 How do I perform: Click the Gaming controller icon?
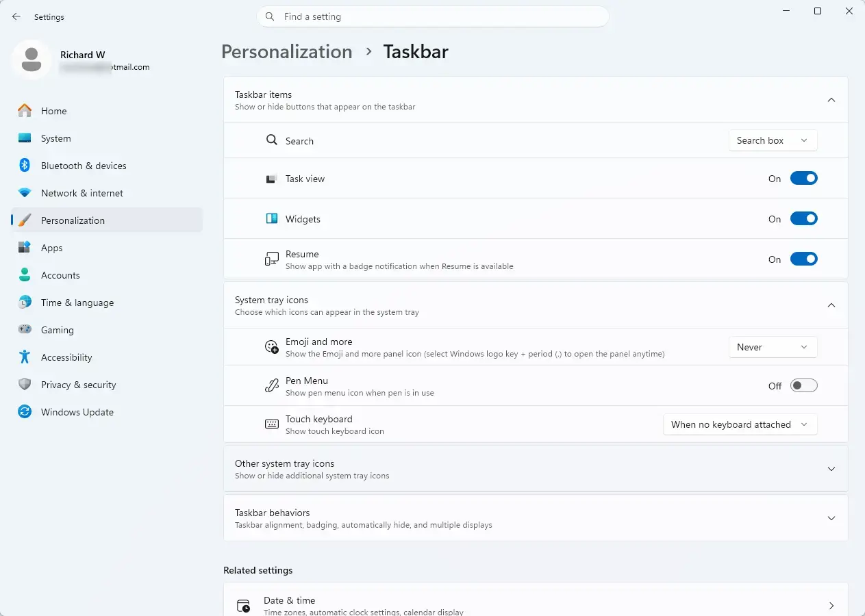click(25, 330)
